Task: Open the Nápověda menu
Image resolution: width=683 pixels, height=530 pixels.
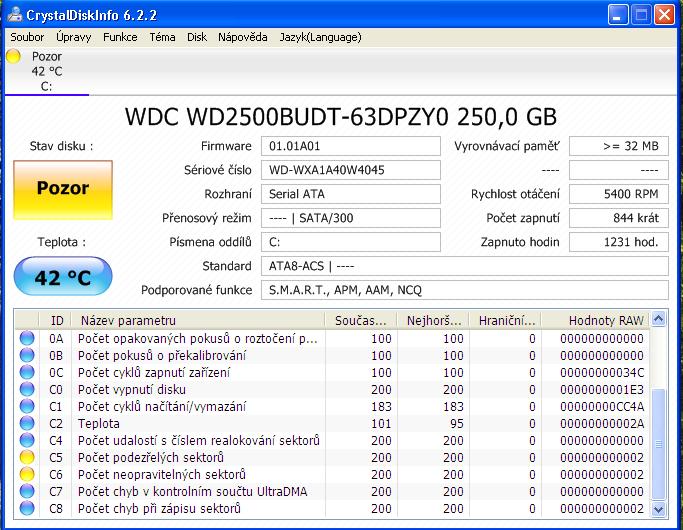Action: [243, 37]
